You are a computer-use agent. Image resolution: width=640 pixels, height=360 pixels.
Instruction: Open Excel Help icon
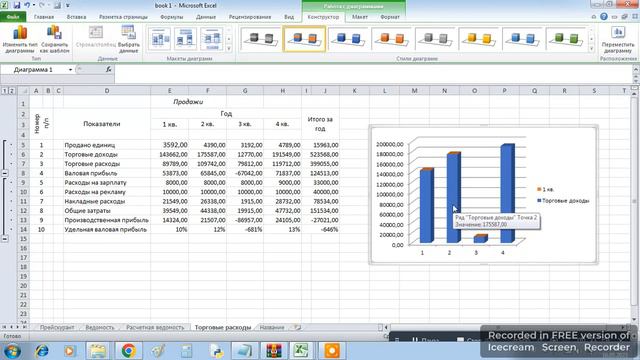(x=604, y=17)
